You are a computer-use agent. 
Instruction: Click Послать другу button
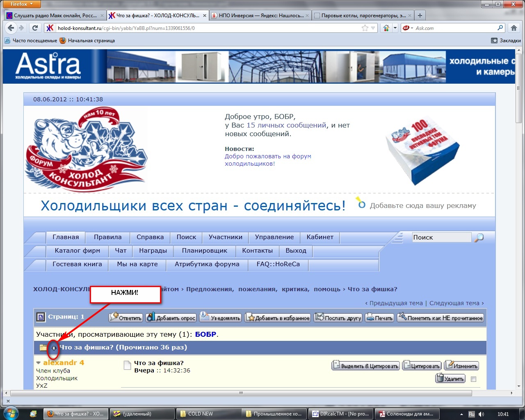pyautogui.click(x=338, y=317)
